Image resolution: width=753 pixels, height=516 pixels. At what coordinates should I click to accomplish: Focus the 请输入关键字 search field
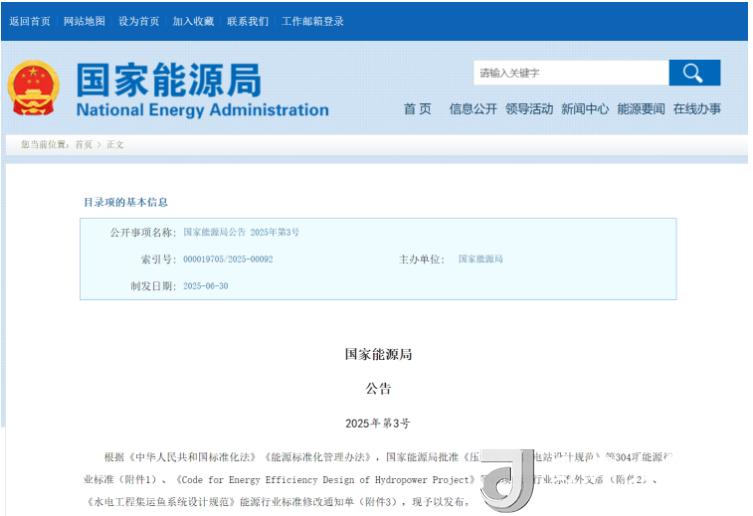pyautogui.click(x=571, y=73)
